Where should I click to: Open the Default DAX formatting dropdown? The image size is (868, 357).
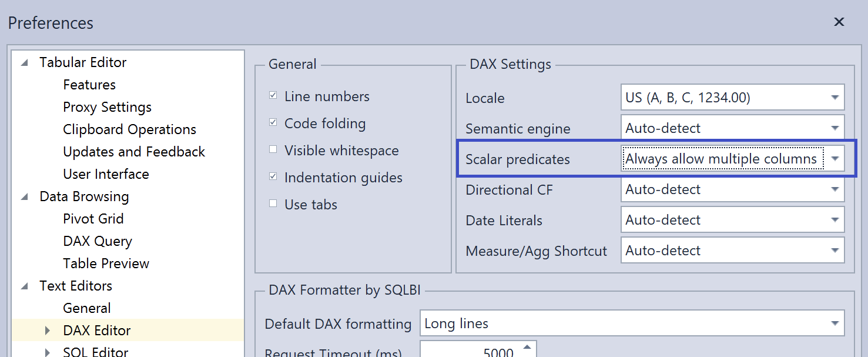click(x=835, y=323)
